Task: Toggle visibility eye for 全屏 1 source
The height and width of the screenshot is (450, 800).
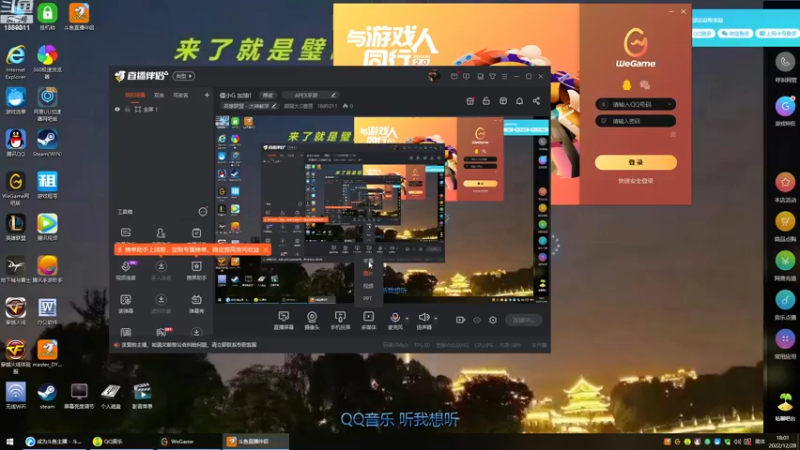Action: coord(117,109)
